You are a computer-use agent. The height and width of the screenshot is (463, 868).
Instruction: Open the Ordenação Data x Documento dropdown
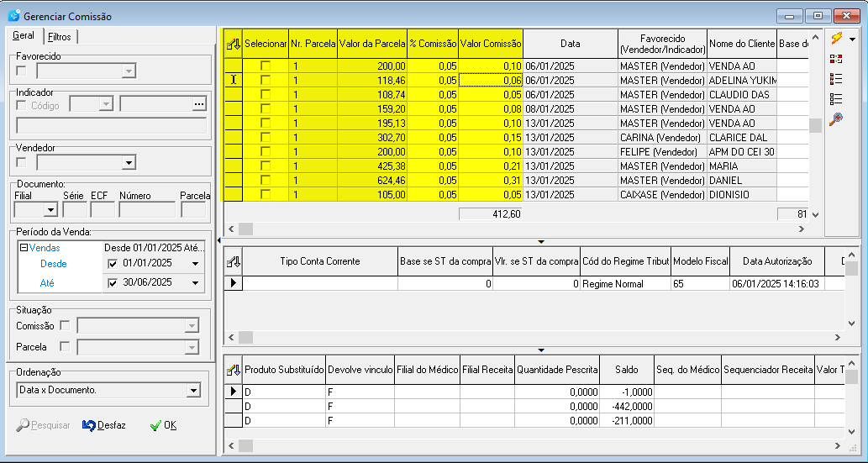tap(192, 391)
